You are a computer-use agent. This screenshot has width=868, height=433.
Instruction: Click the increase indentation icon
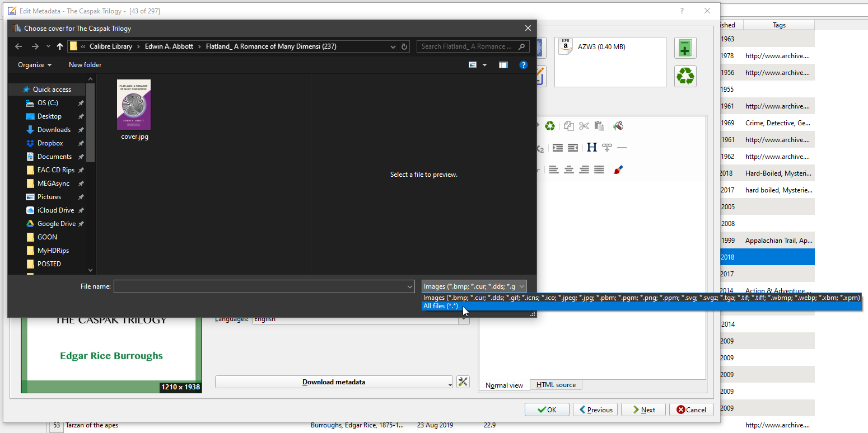pos(558,148)
